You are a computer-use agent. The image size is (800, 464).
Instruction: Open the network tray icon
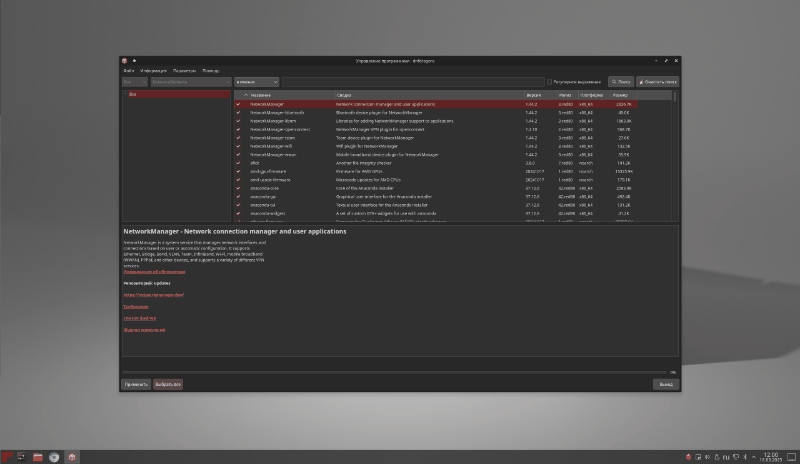[736, 457]
